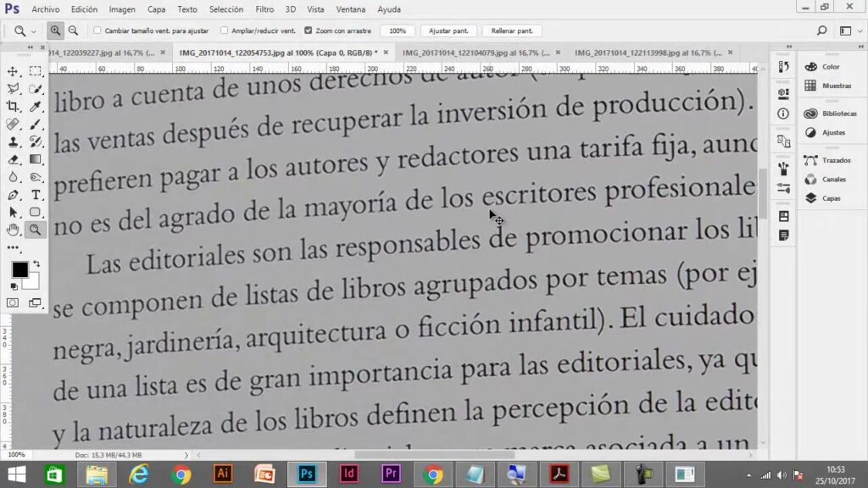Open the workspace switcher dropdown

coord(849,30)
